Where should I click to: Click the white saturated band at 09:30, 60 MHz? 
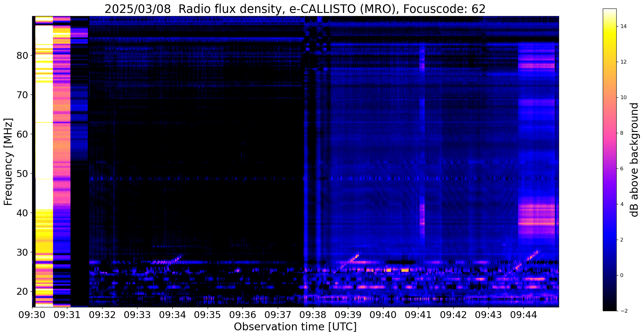pos(44,134)
